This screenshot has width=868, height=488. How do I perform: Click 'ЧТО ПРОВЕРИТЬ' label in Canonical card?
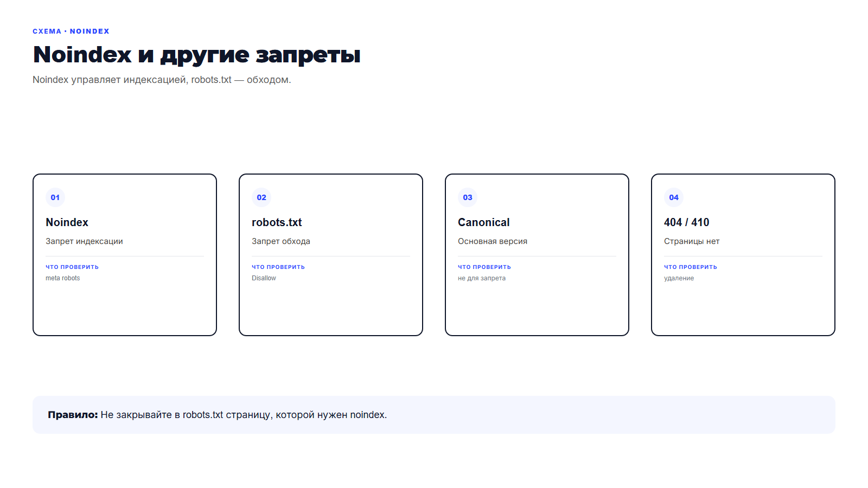(x=484, y=267)
